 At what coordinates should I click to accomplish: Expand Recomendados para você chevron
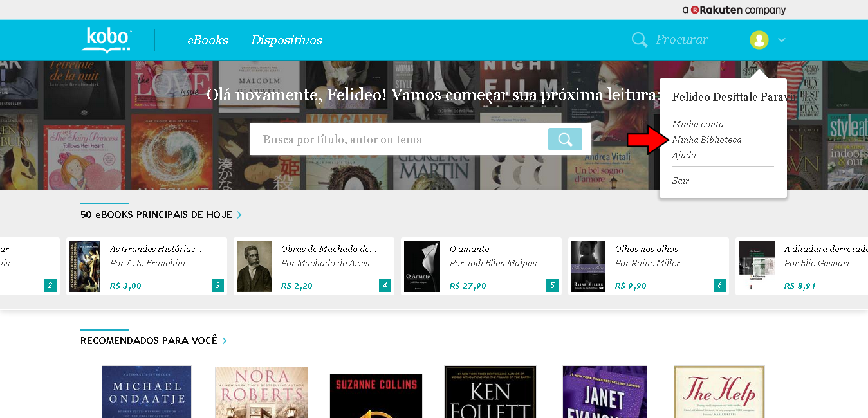pos(225,341)
